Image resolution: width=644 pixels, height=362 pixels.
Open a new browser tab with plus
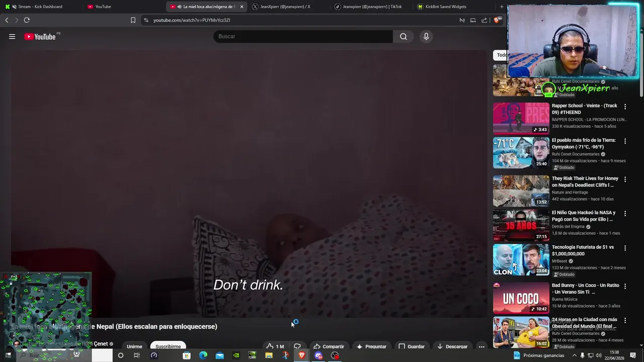click(x=502, y=7)
